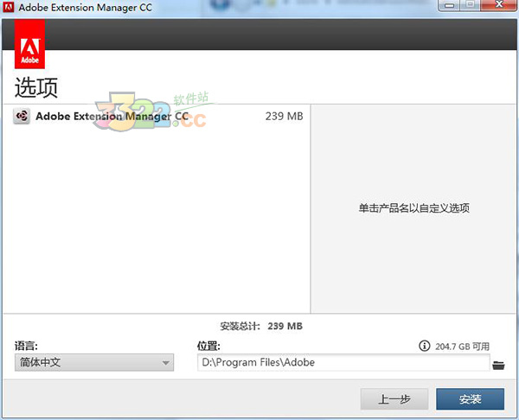The image size is (519, 420).
Task: Click the Adobe Extension Manager CC product icon
Action: pos(22,116)
